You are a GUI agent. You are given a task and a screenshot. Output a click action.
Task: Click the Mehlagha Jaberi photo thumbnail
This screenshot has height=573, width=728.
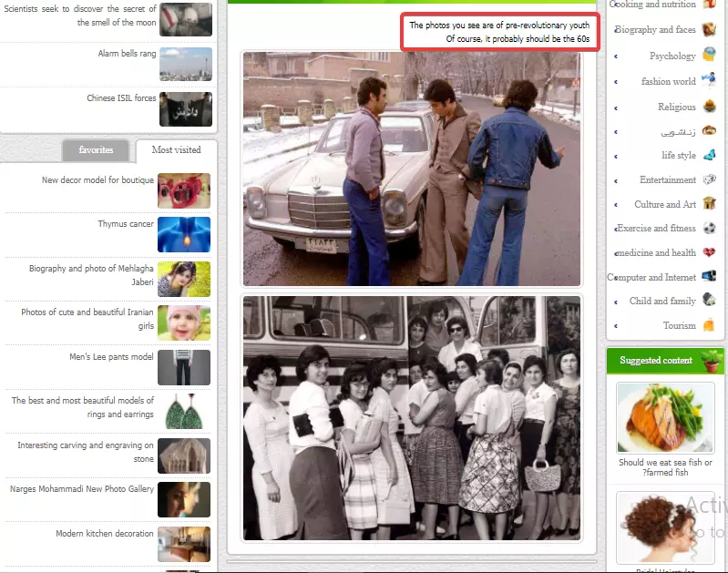184,279
